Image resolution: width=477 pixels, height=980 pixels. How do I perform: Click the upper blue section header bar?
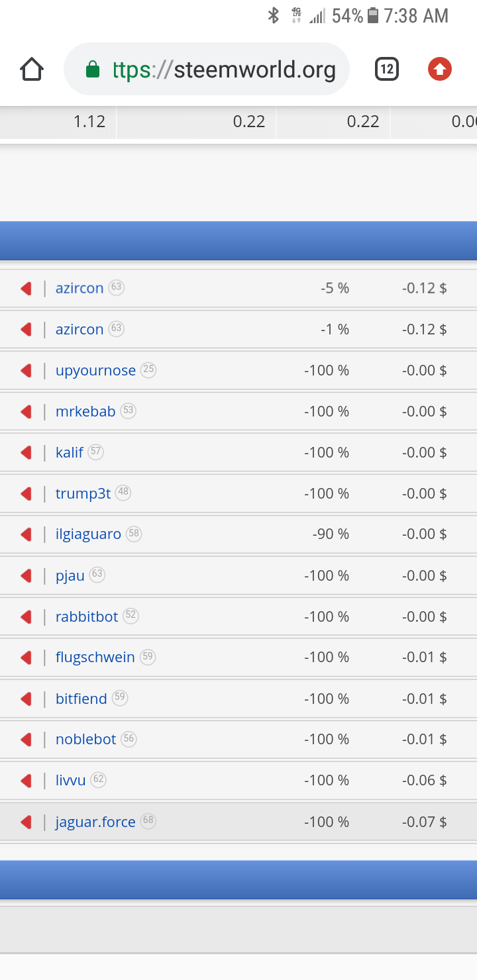click(x=238, y=241)
